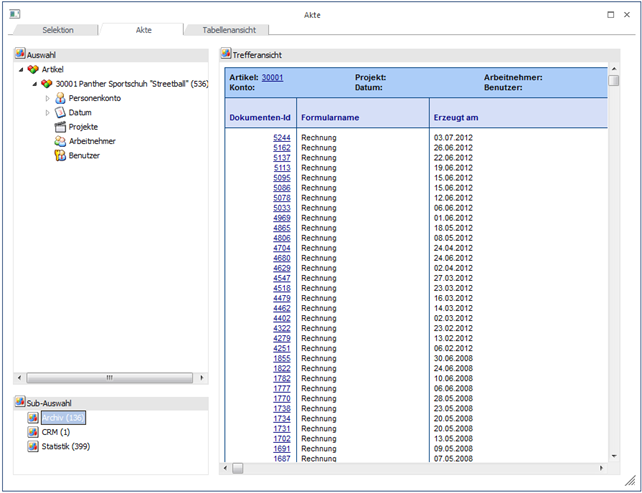Expand the Datum tree node
The height and width of the screenshot is (493, 642).
point(47,113)
